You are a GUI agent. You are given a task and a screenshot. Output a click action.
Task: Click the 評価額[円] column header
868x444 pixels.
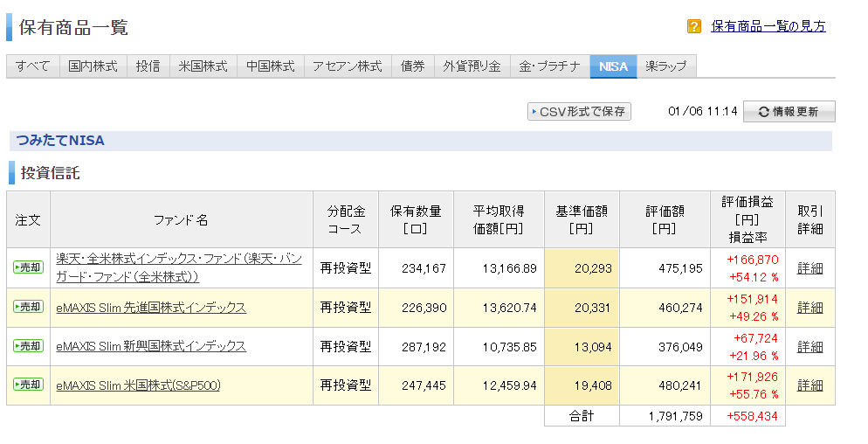(x=665, y=220)
